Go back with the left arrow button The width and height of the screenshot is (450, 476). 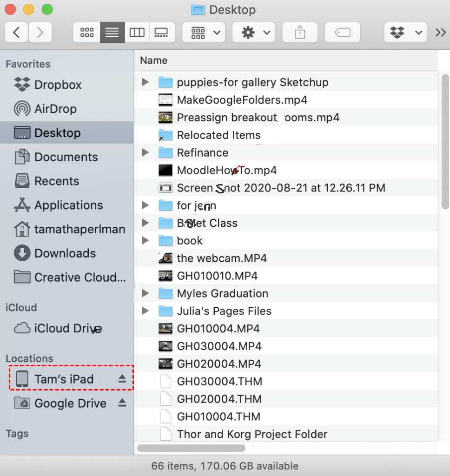[x=16, y=33]
